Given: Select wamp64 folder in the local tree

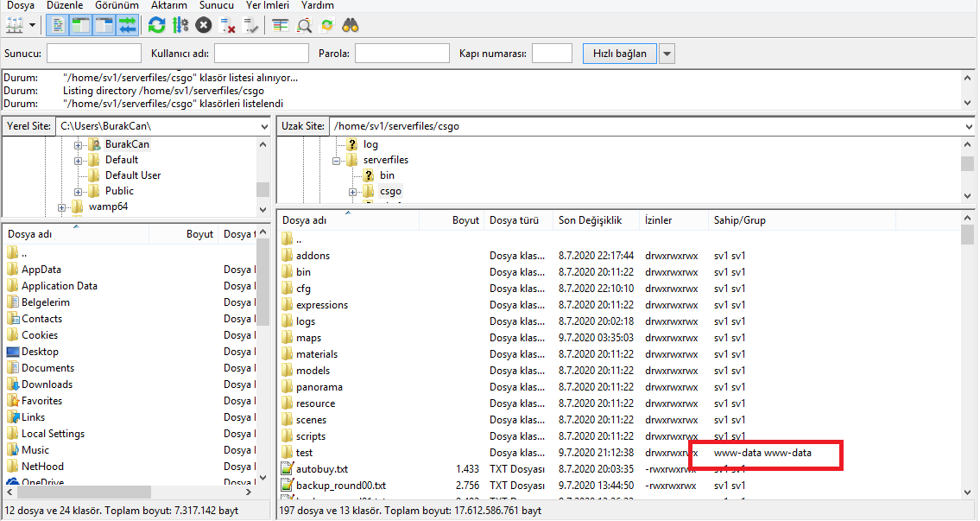Looking at the screenshot, I should [108, 207].
